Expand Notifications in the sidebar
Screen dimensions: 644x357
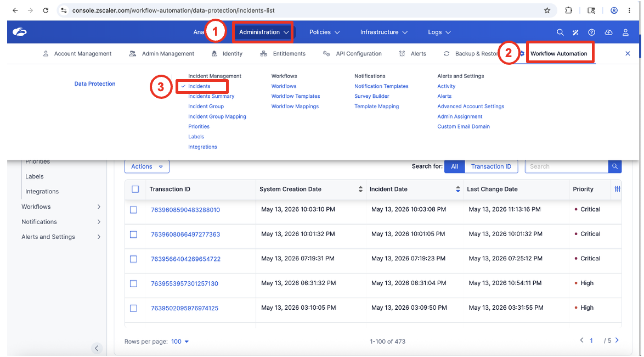click(61, 222)
